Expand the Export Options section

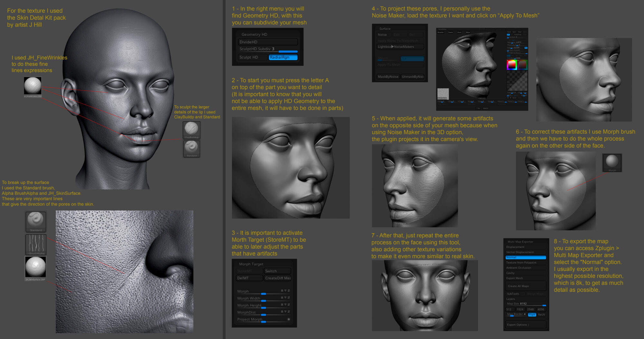point(525,325)
